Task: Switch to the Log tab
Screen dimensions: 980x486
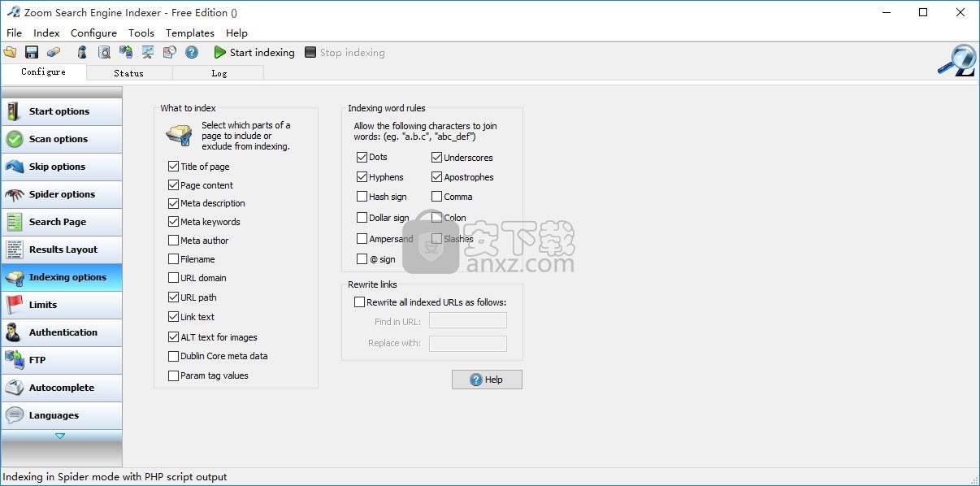Action: (x=219, y=72)
